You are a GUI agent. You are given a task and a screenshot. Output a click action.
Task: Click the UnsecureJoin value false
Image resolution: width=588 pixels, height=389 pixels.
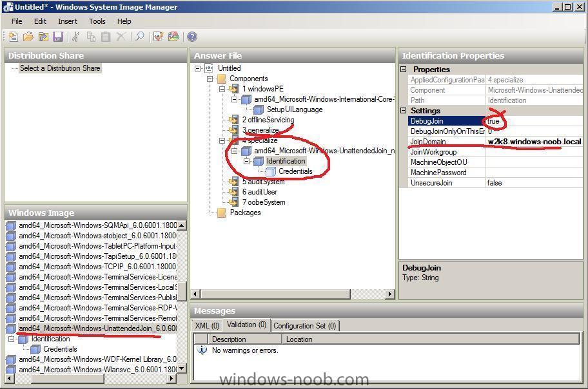pyautogui.click(x=534, y=183)
